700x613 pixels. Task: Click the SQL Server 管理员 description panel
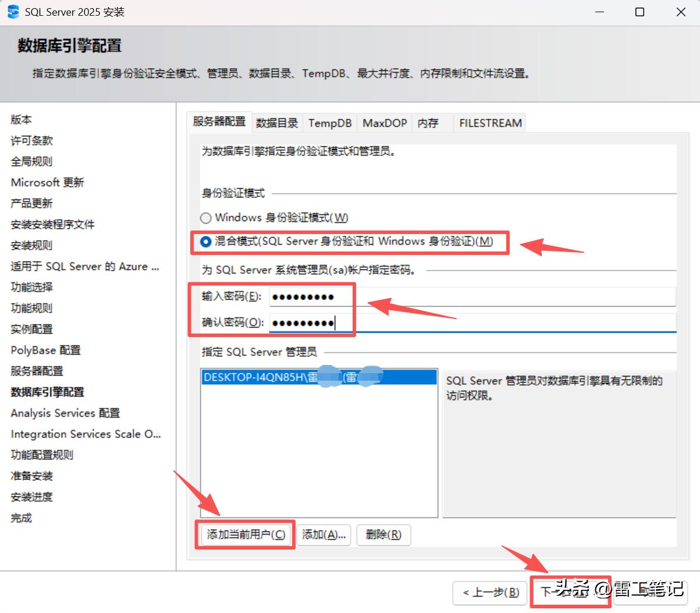(559, 444)
